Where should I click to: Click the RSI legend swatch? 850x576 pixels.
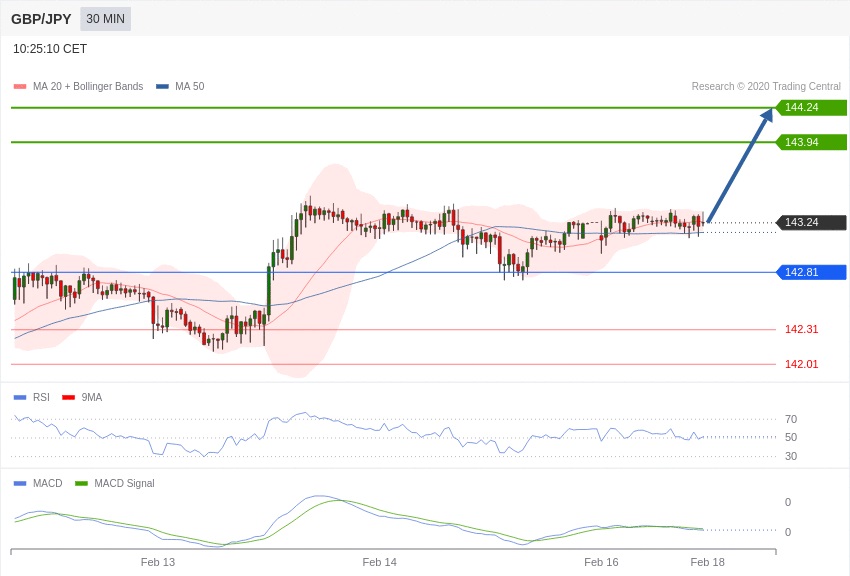coord(20,397)
